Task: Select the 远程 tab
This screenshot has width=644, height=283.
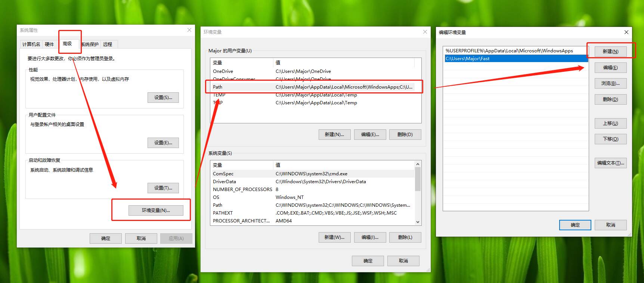Action: [x=108, y=44]
